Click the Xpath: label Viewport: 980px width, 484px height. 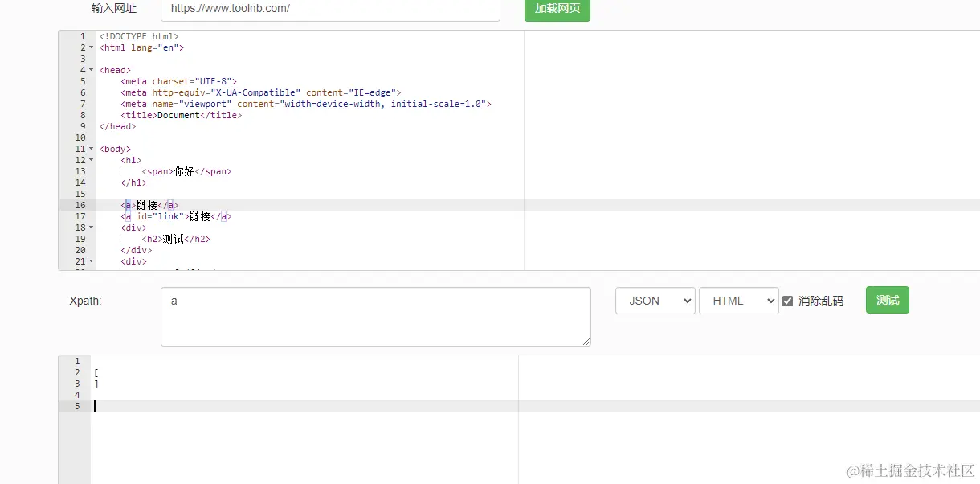tap(86, 301)
